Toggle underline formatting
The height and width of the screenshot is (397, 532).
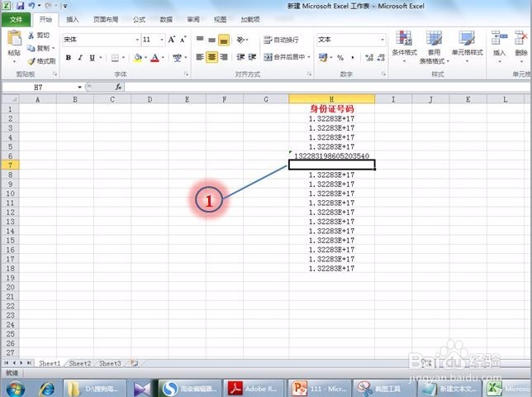coord(92,58)
